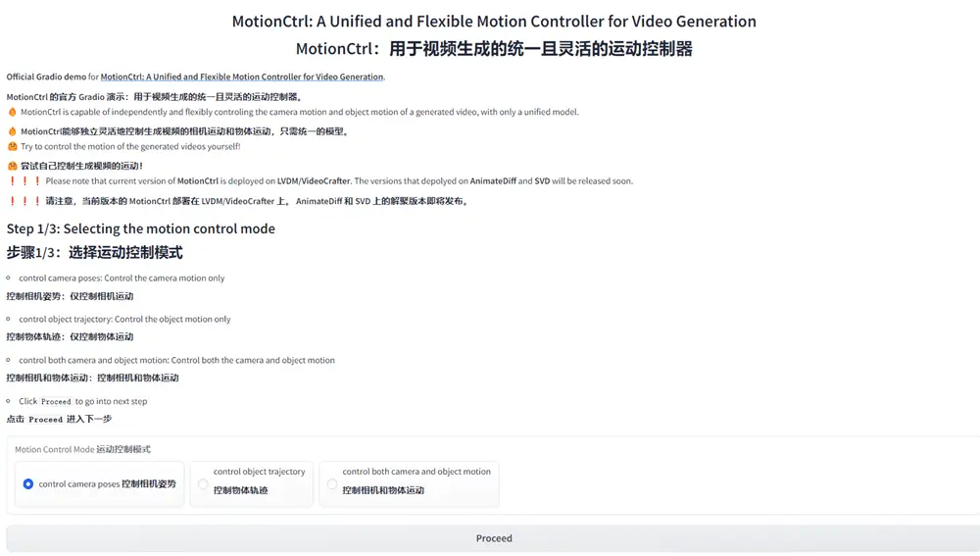Select control both camera and object motion
Image resolution: width=980 pixels, height=556 pixels.
(332, 484)
